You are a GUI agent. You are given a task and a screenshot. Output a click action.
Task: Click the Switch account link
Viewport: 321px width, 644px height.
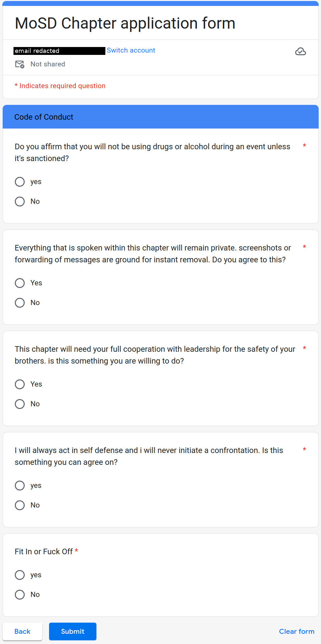[131, 50]
